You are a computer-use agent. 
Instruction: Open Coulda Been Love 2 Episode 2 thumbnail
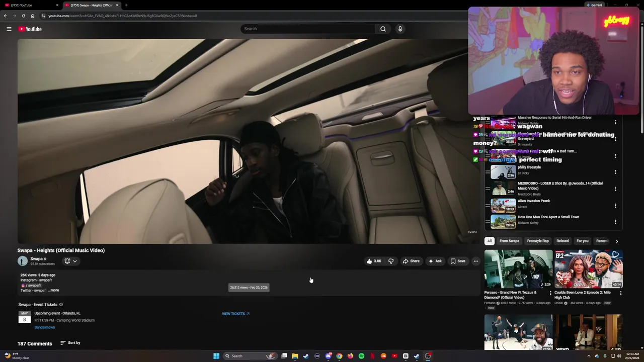coord(589,269)
